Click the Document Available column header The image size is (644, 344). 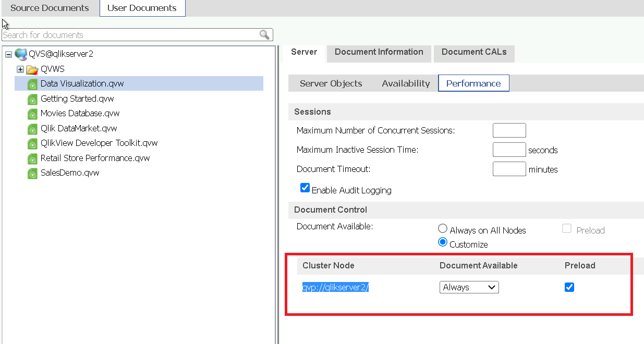point(479,265)
